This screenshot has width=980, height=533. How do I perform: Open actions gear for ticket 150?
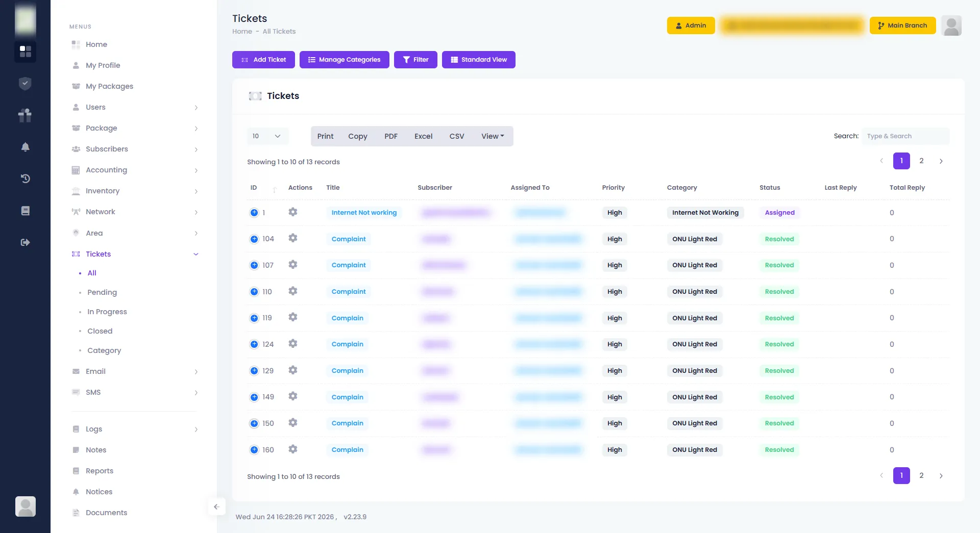[292, 422]
